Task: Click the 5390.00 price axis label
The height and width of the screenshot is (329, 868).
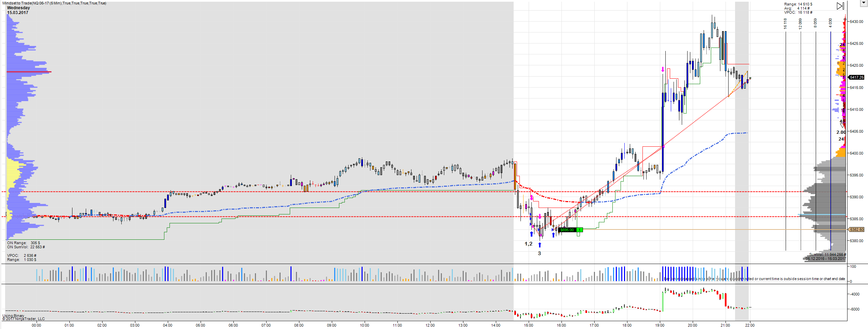Action: [x=856, y=197]
